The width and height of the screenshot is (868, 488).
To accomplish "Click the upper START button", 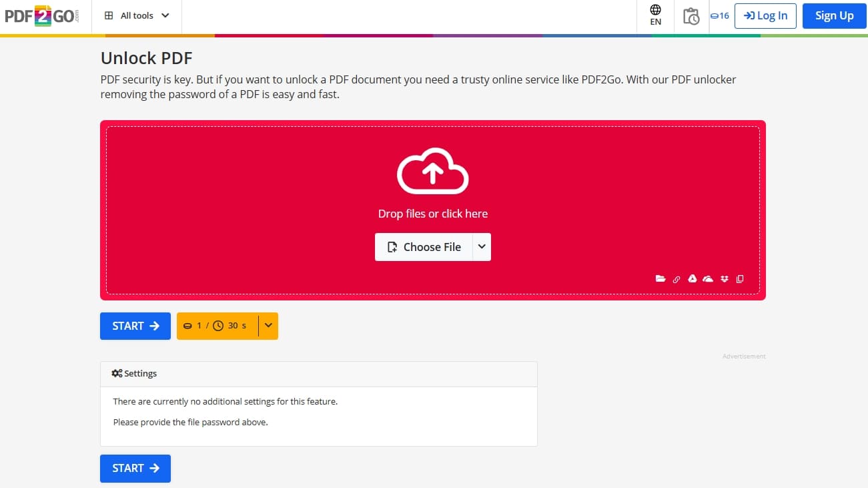I will tap(135, 326).
